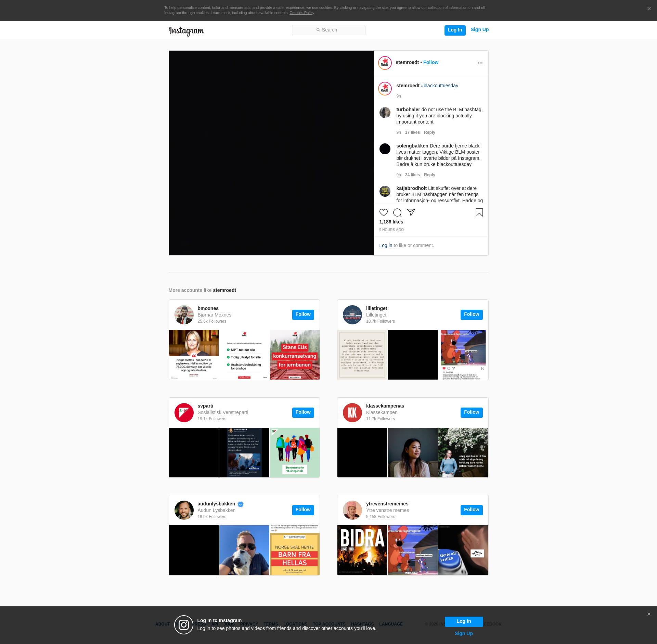Screen dimensions: 657x644
Task: Click svparti logo avatar
Action: [184, 413]
